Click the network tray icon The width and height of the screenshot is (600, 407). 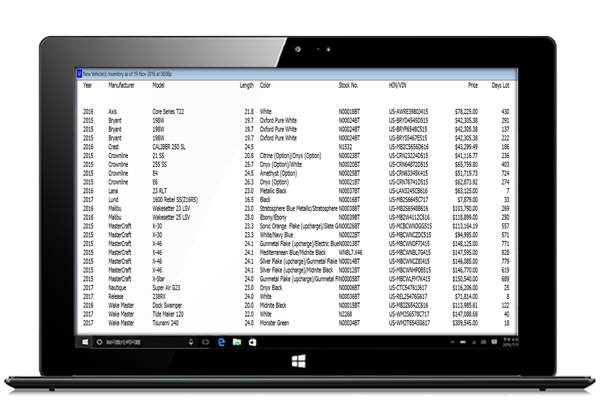coord(474,342)
